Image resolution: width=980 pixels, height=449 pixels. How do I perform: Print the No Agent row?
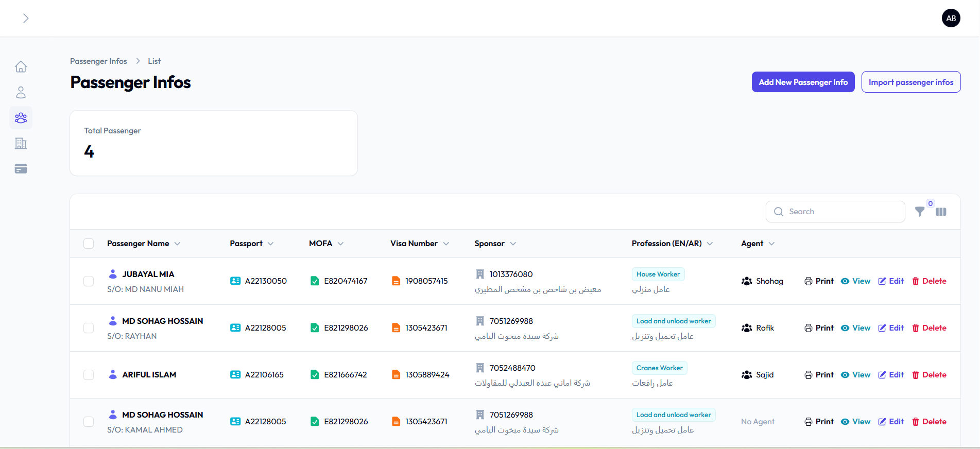tap(819, 422)
